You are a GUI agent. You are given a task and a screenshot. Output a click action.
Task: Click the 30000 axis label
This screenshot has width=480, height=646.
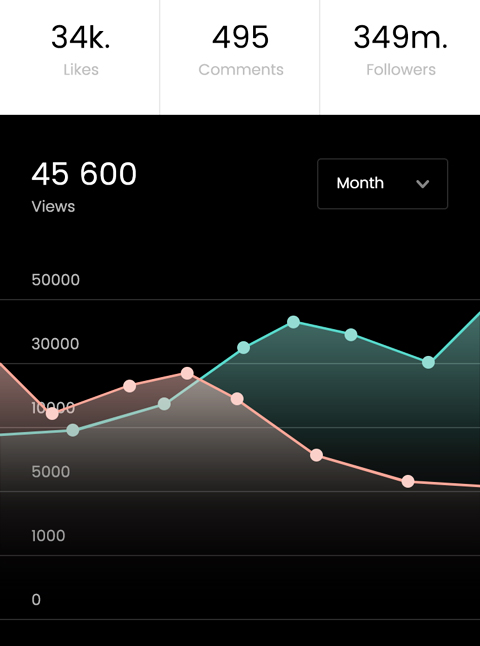(55, 344)
